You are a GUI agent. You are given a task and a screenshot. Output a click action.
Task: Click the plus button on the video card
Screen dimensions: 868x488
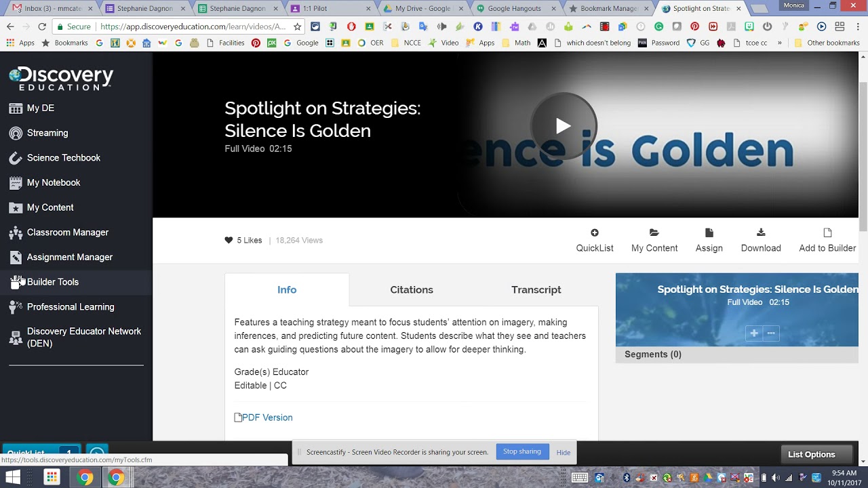[x=754, y=333]
